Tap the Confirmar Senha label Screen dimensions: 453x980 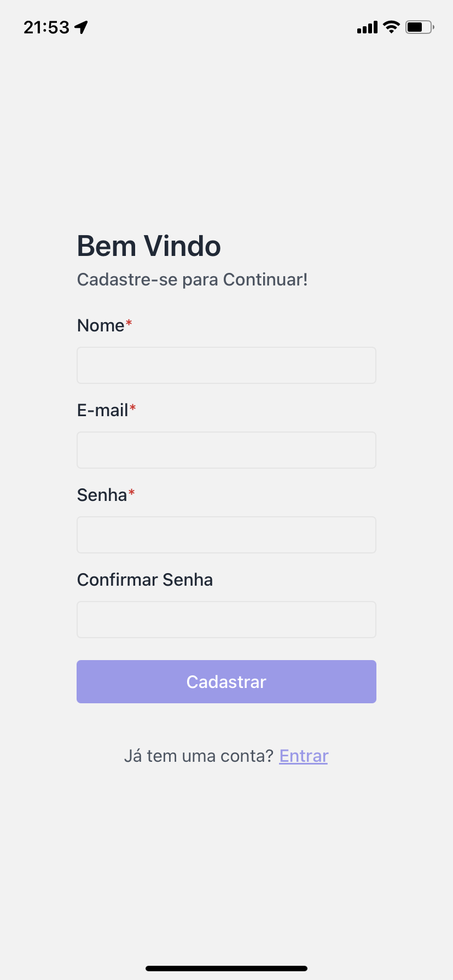(145, 580)
